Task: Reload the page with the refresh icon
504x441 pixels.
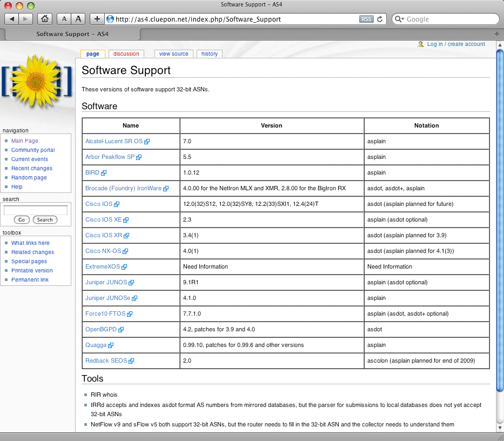Action: 380,19
